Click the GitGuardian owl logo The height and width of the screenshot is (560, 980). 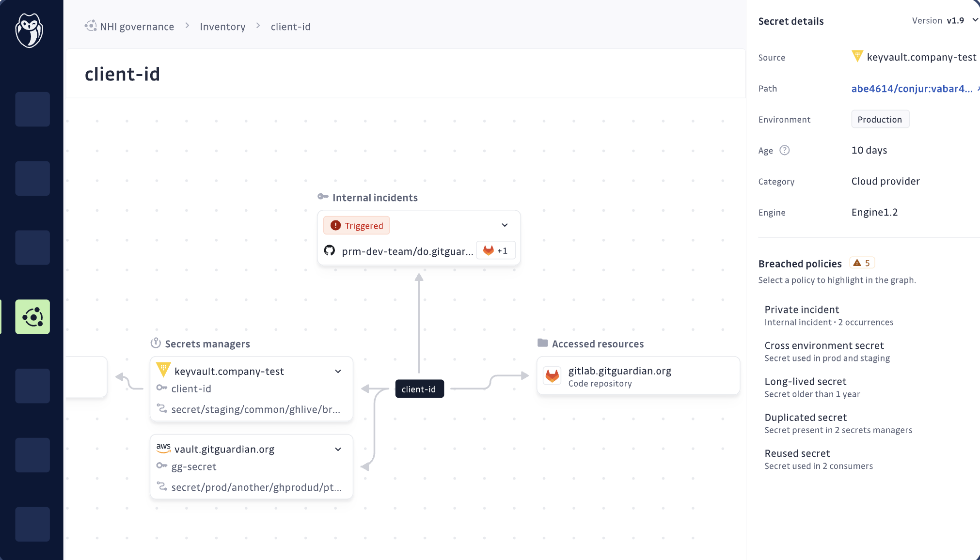[x=30, y=30]
